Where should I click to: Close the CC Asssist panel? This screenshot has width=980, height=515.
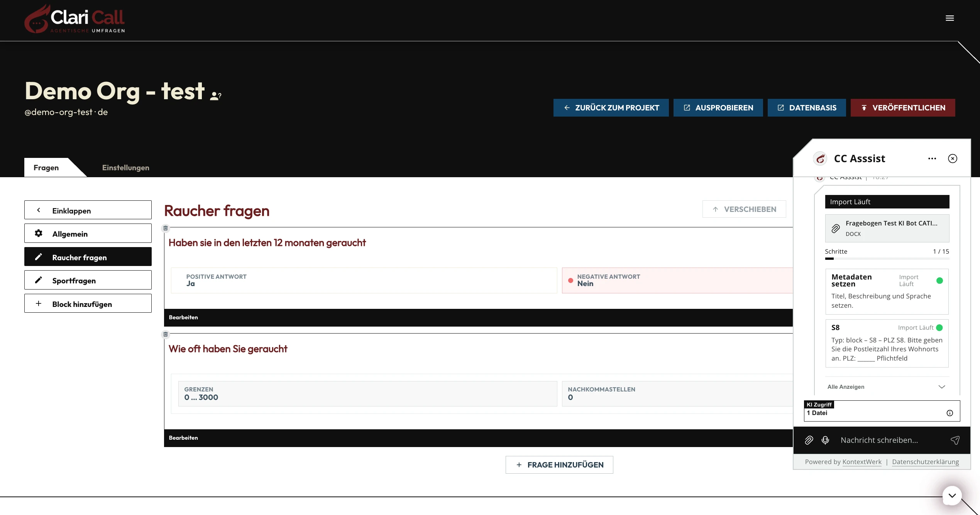pyautogui.click(x=953, y=159)
